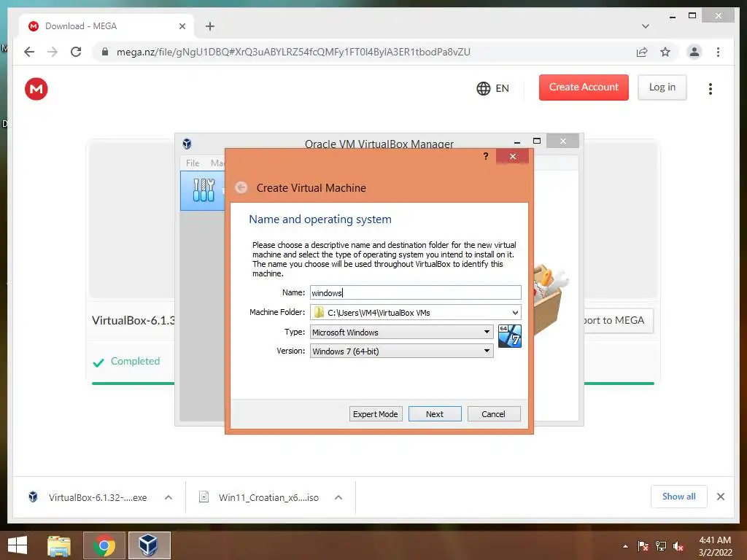This screenshot has width=747, height=560.
Task: Click the VirtualBox cube logo in Manager title bar
Action: tap(187, 144)
